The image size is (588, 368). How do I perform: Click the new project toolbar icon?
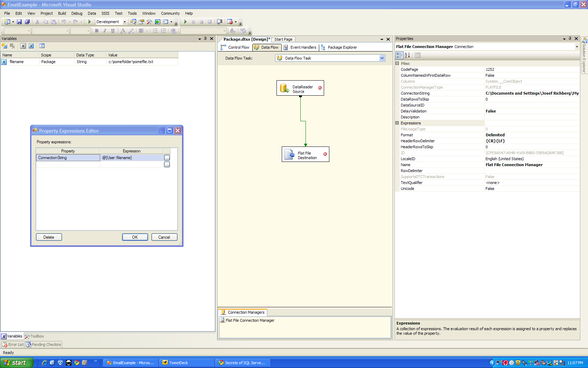pyautogui.click(x=7, y=22)
